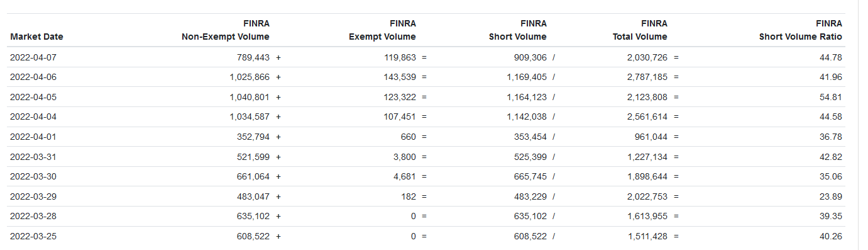Click the 35.06 short volume ratio
Viewport: 868px width, 250px height.
[832, 176]
